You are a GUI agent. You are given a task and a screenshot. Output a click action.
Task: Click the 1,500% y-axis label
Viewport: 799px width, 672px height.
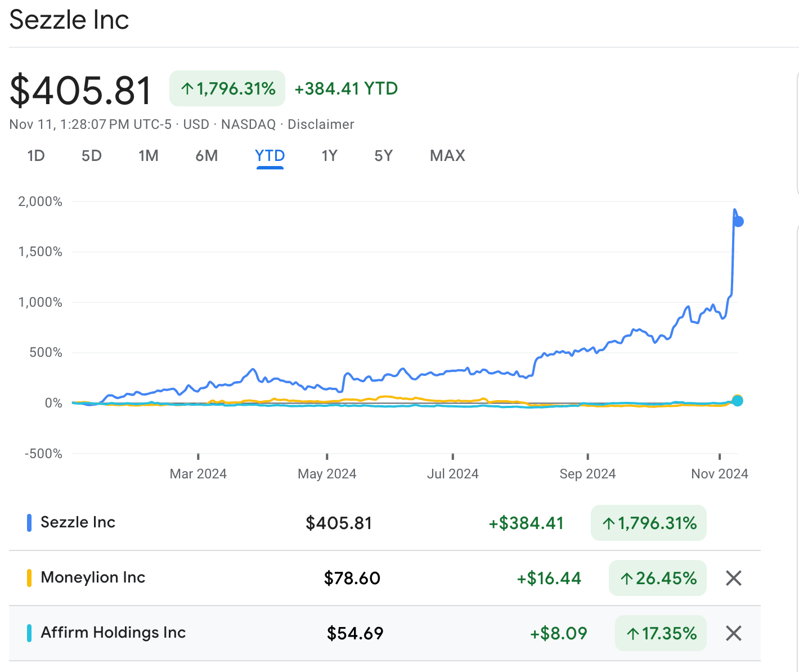point(40,252)
